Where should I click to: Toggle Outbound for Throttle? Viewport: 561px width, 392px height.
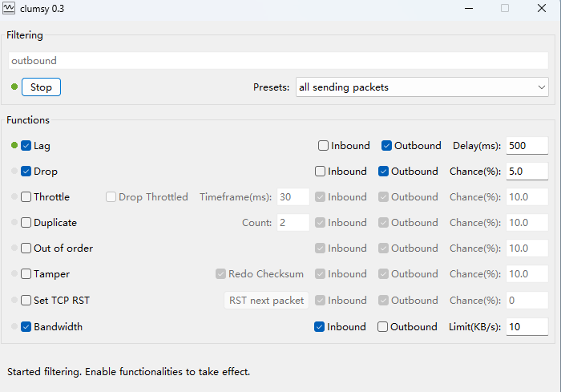click(383, 197)
